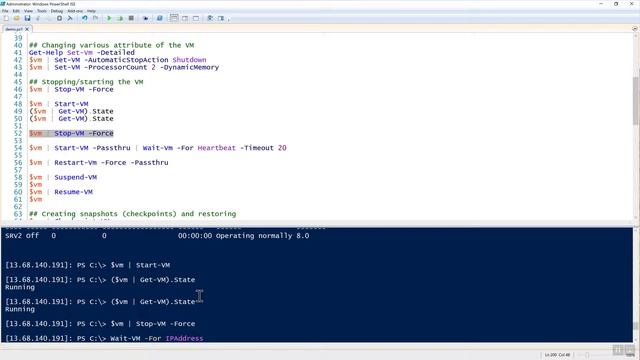Click 'Restart-Vm -Force -Passthru' on line 56
640x360 pixels.
(111, 162)
